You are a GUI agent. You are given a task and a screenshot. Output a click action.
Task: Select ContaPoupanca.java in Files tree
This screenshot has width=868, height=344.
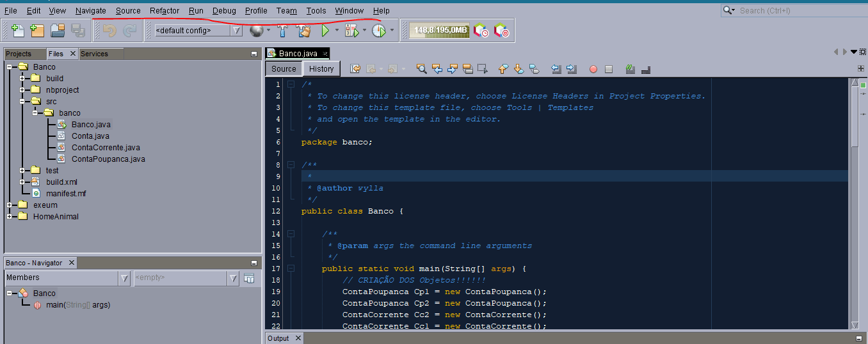click(x=108, y=159)
